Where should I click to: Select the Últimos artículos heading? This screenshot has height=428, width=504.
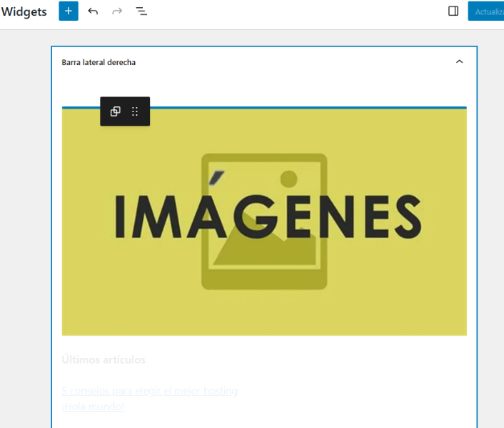pyautogui.click(x=104, y=359)
